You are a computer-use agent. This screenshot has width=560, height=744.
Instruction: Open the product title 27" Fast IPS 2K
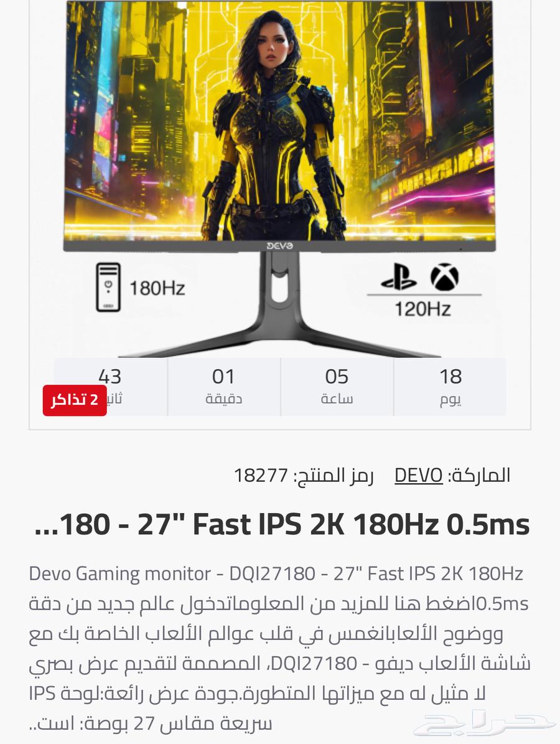(x=282, y=525)
